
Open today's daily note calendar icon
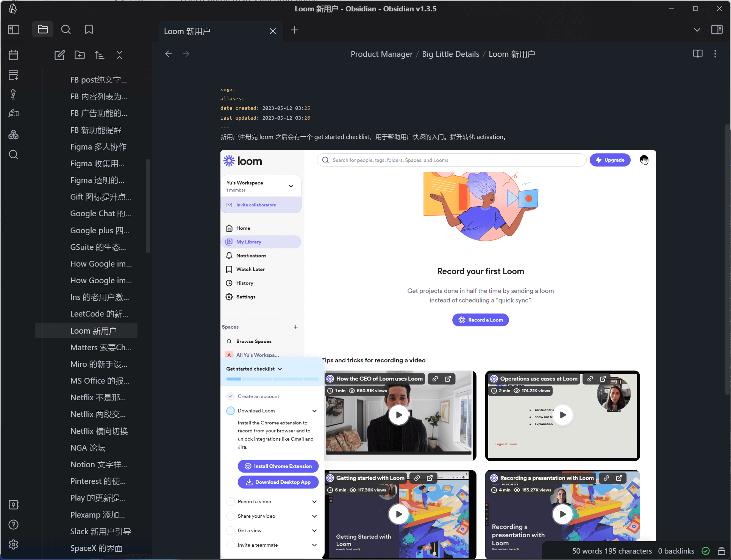[14, 55]
